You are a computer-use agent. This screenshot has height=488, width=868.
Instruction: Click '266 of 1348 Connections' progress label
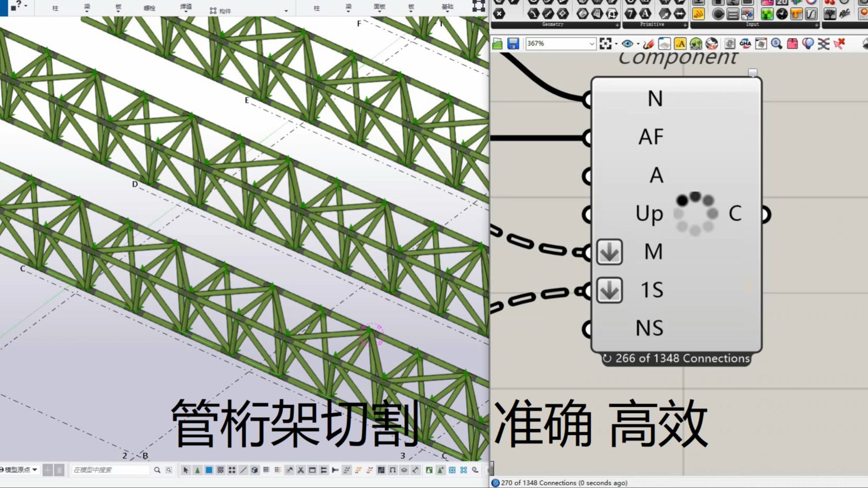(x=682, y=358)
